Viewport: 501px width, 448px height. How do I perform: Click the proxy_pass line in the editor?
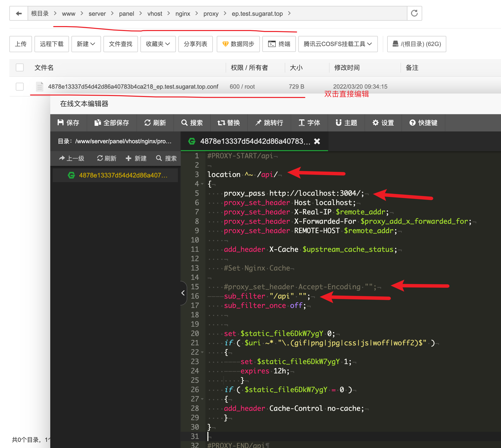click(x=294, y=193)
